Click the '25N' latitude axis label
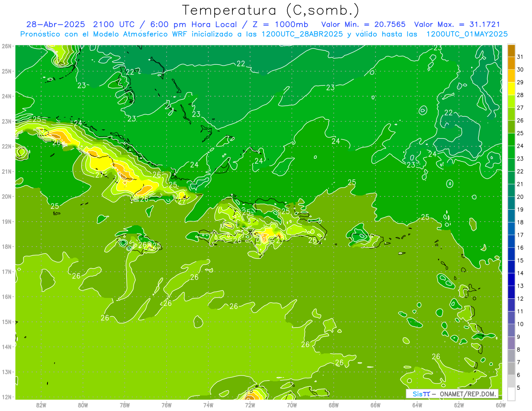Image resolution: width=532 pixels, height=411 pixels. (6, 71)
